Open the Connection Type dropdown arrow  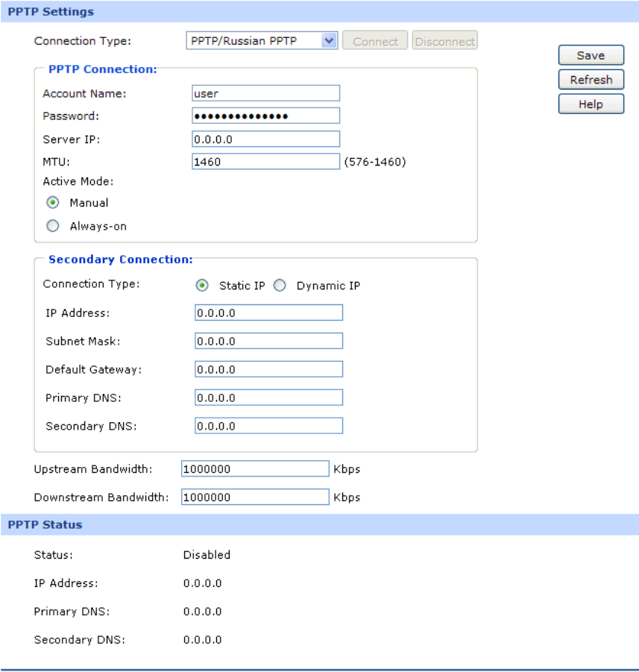pos(329,41)
